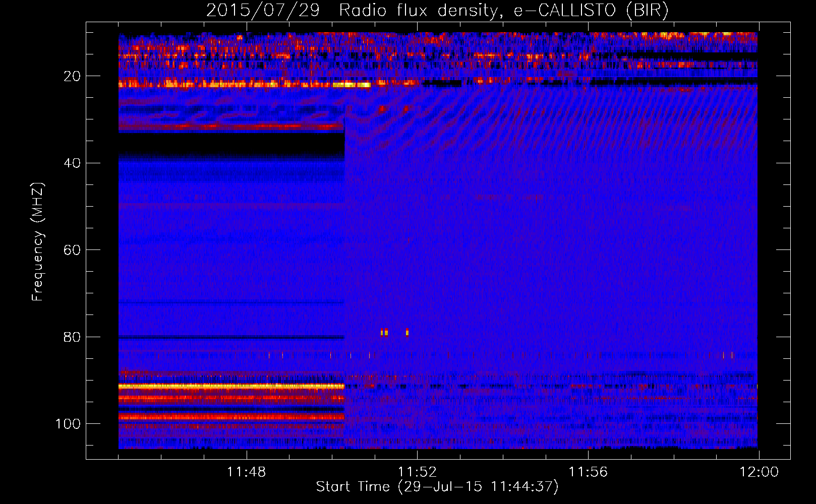Click the 'Frequency (MHZ)' axis label

pos(38,242)
